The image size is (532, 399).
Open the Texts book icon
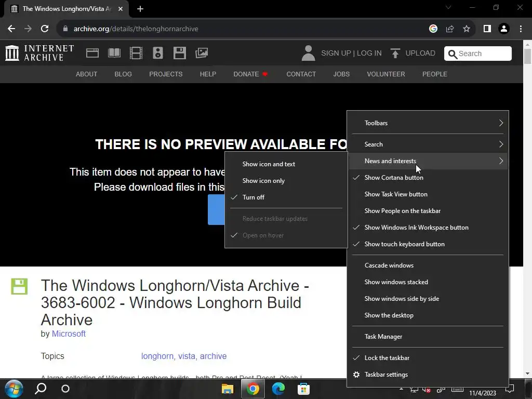114,53
